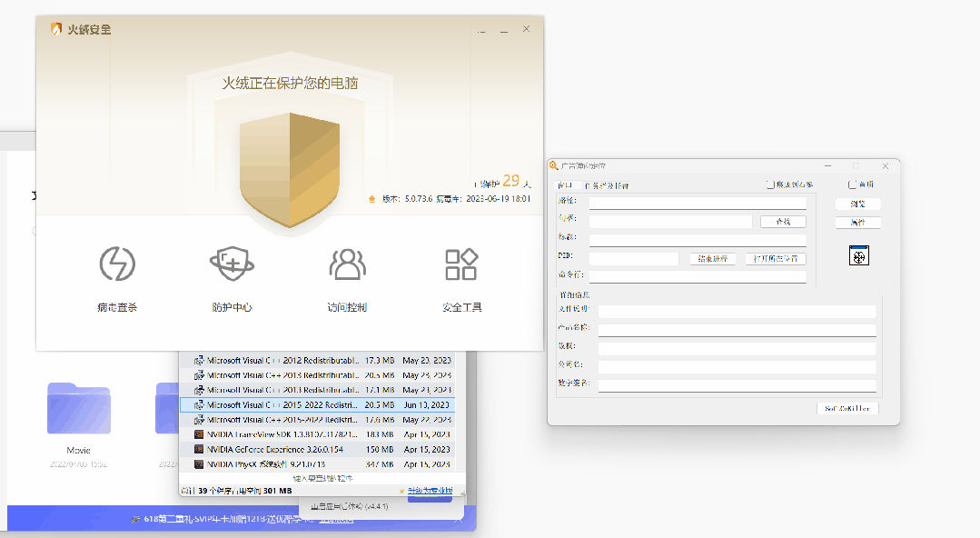The height and width of the screenshot is (538, 980).
Task: Click the magnifier icon in ad popup locator title
Action: (x=554, y=165)
